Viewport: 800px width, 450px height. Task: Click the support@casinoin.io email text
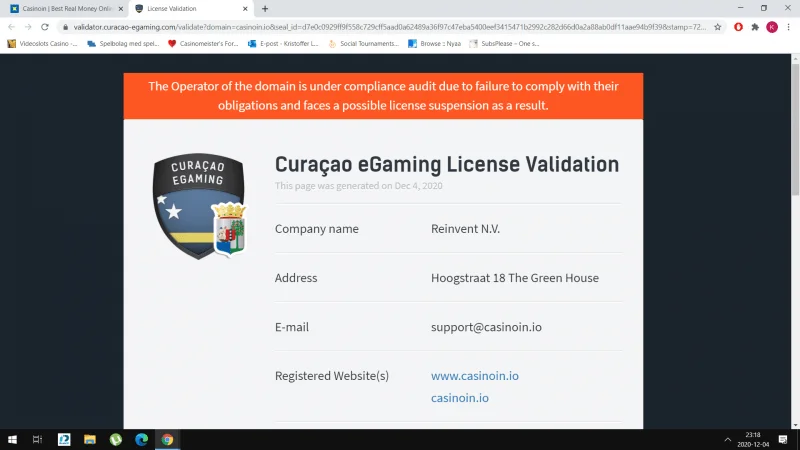486,327
